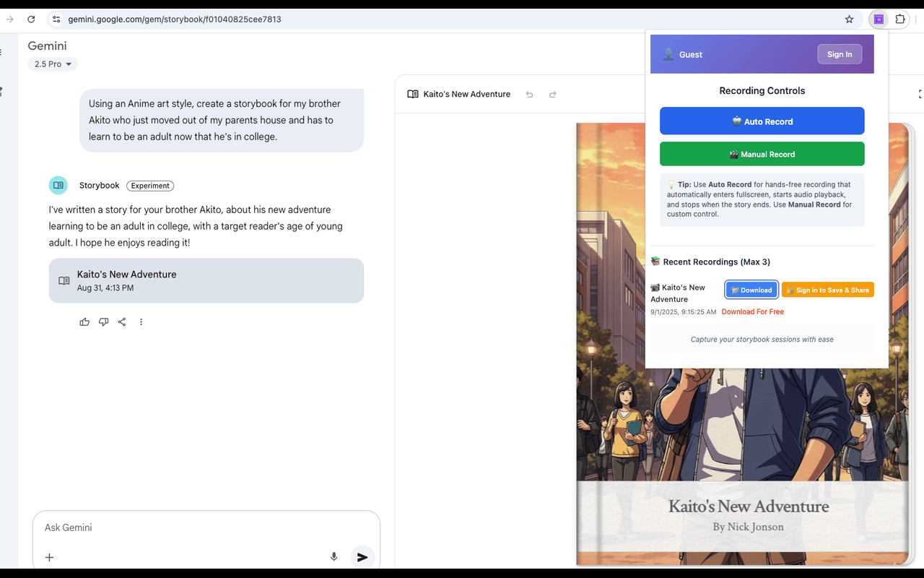Give the response a thumbs up
The image size is (924, 578).
point(84,322)
